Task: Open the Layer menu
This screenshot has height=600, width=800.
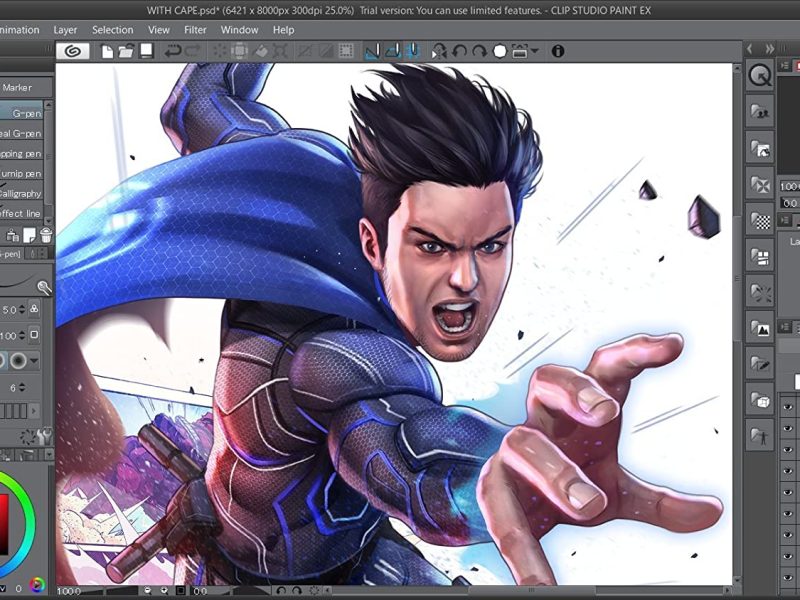Action: (65, 30)
